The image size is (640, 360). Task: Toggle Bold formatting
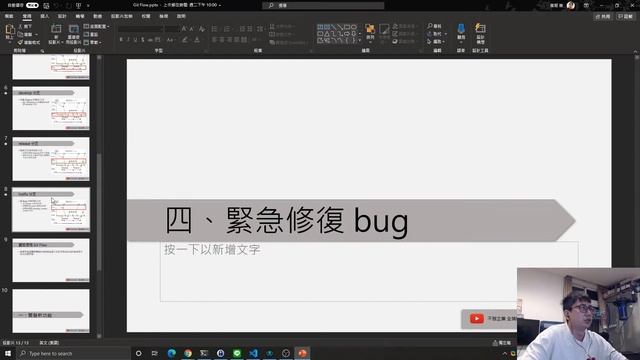(121, 40)
